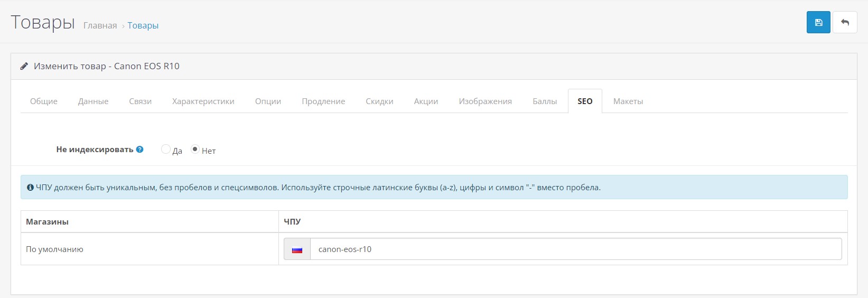Open the Связи tab
This screenshot has width=868, height=298.
(x=141, y=101)
